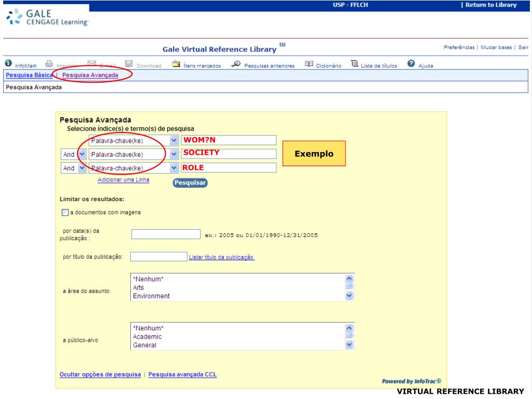Click the Download floppy disk icon
The image size is (532, 399).
(x=129, y=63)
